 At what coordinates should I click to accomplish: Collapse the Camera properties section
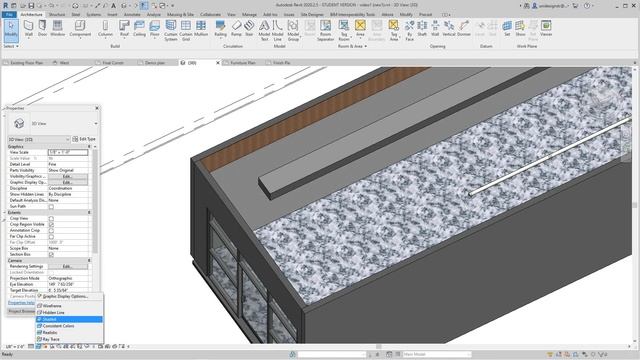tap(89, 260)
